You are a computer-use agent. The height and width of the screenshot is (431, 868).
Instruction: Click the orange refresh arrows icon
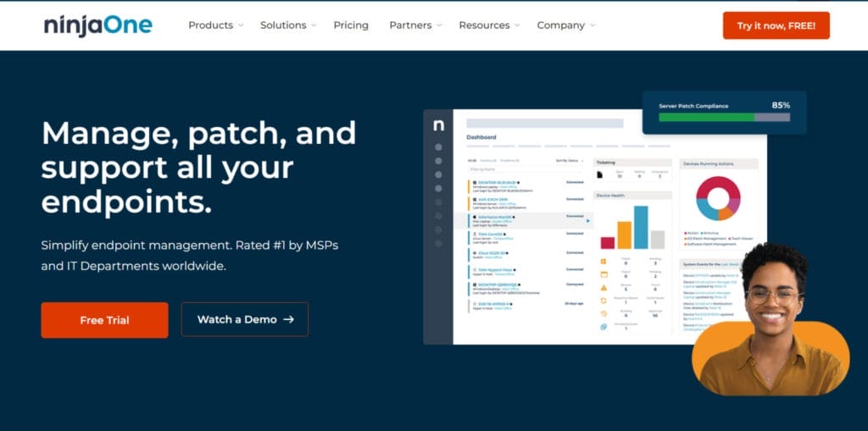click(x=604, y=301)
